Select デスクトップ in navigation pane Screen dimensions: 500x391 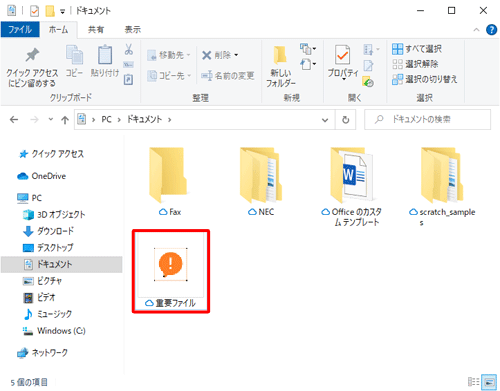[x=48, y=247]
